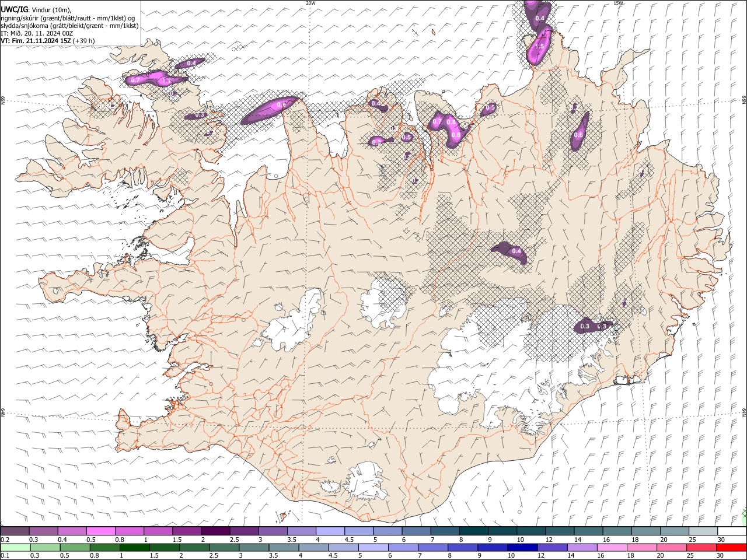747x560 pixels.
Task: Select the bright red rain swatch after 30
Action: [x=731, y=547]
